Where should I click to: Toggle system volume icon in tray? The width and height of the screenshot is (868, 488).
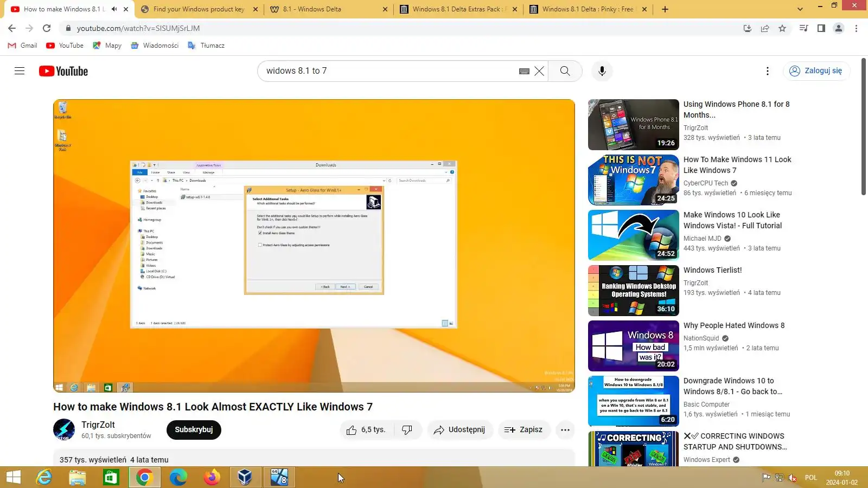(x=793, y=478)
